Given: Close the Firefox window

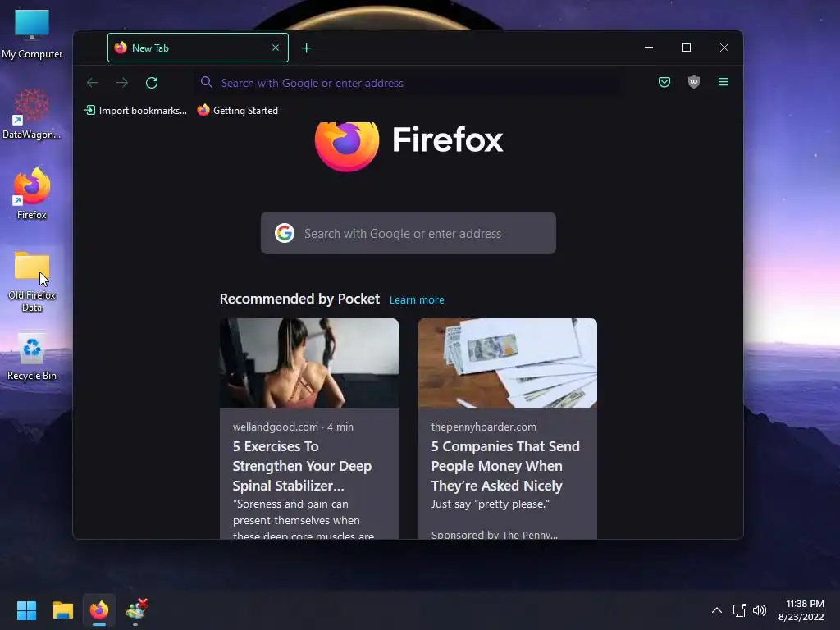Looking at the screenshot, I should pyautogui.click(x=724, y=48).
